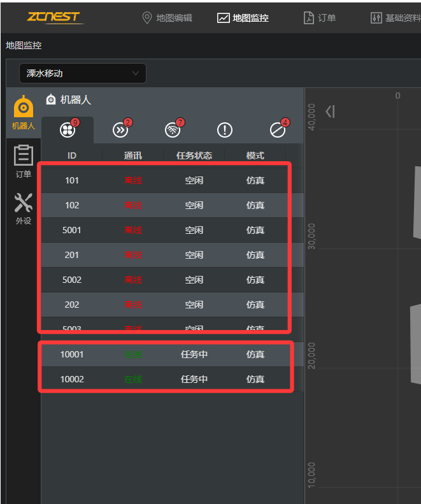Select the 订单 clipboard sidebar panel
This screenshot has width=421, height=504.
pyautogui.click(x=23, y=161)
